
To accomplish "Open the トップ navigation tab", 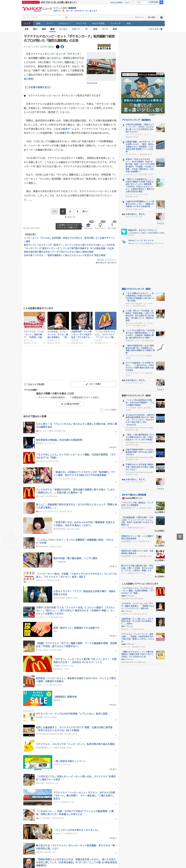I will tap(27, 24).
